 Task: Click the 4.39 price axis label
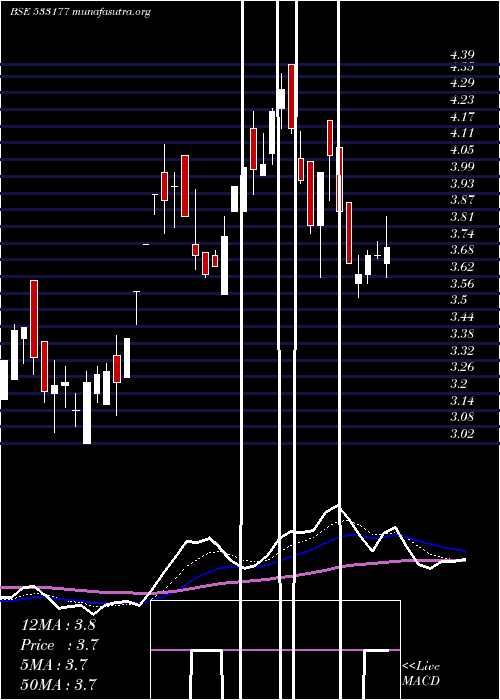pos(462,55)
